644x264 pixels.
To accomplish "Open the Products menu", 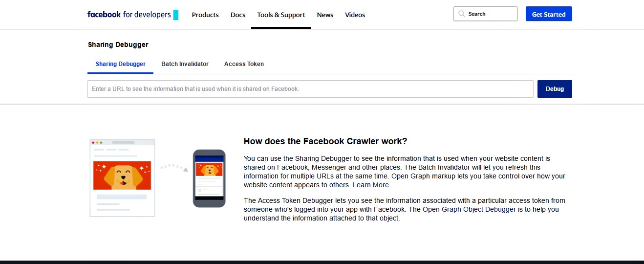I will coord(205,15).
